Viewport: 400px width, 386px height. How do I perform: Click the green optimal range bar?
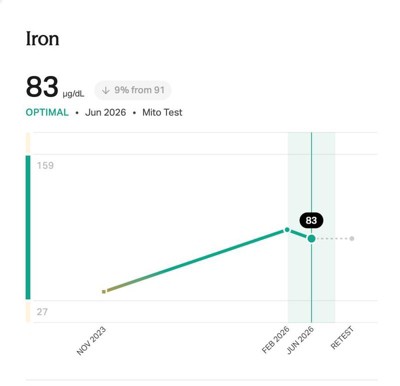[x=28, y=227]
